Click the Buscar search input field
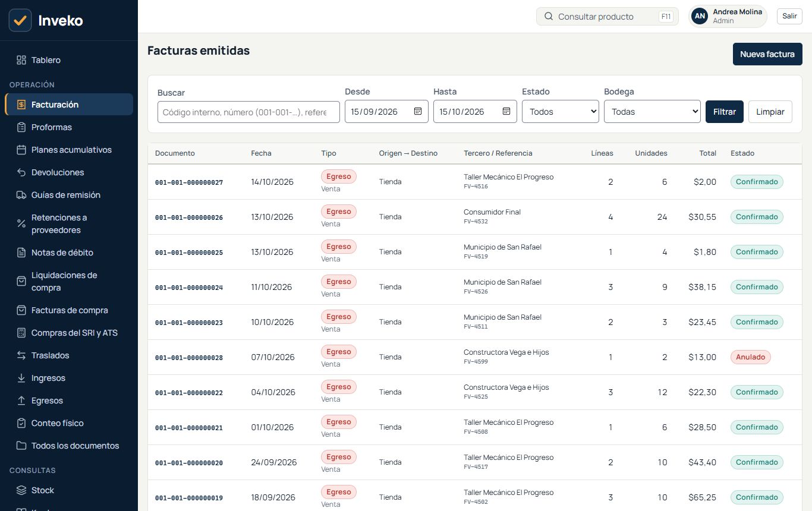Viewport: 812px width, 511px height. (x=248, y=112)
